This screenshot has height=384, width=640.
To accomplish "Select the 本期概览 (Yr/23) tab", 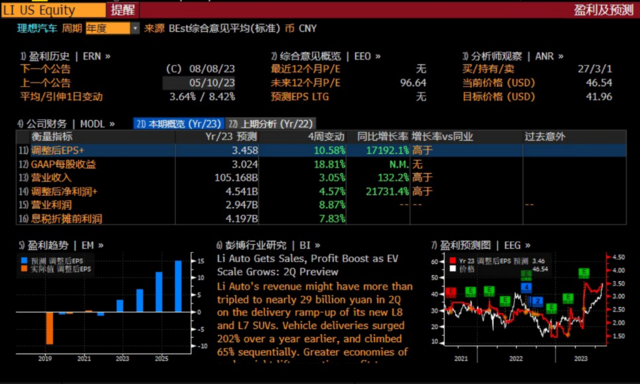I will [x=179, y=124].
